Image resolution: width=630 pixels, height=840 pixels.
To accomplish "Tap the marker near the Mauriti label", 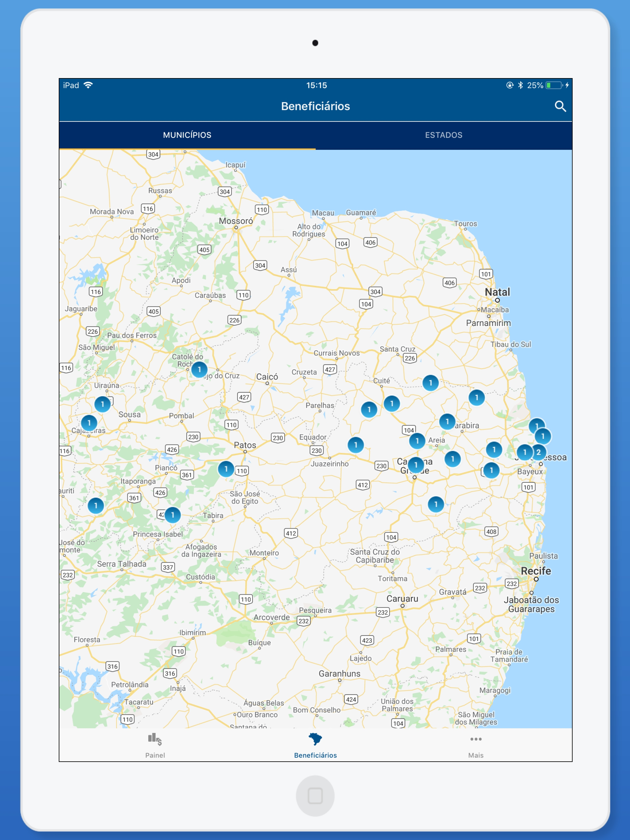I will 96,505.
